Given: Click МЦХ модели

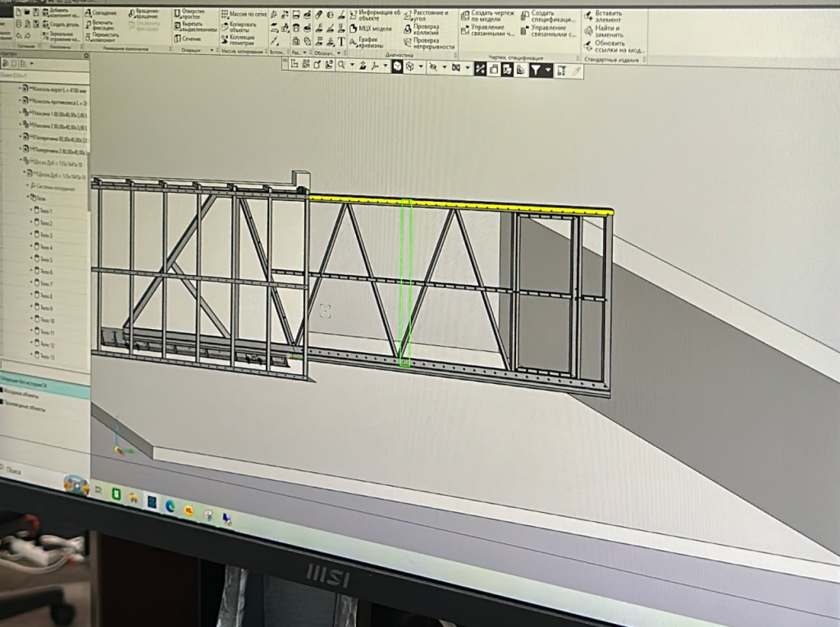Looking at the screenshot, I should pyautogui.click(x=371, y=29).
